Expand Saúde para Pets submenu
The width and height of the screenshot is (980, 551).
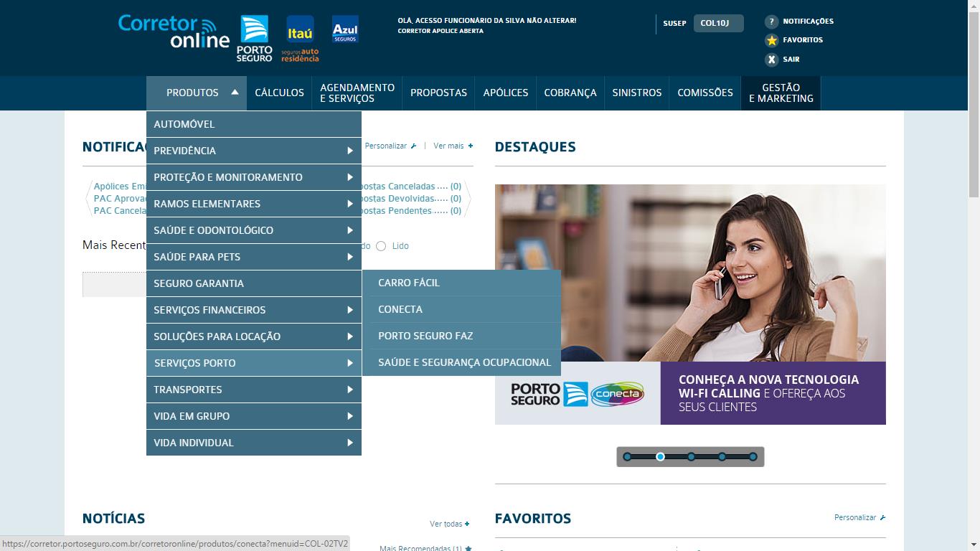pyautogui.click(x=349, y=257)
